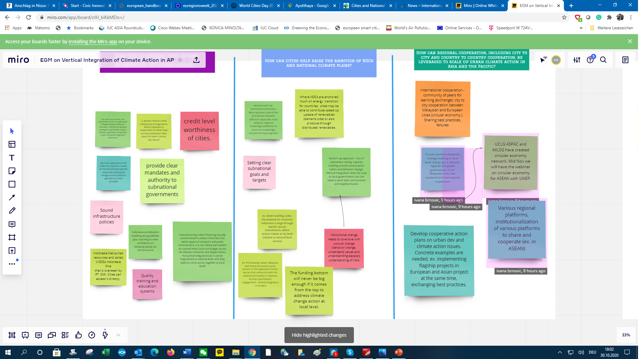Viewport: 644px width, 359px height.
Task: Open the World Cities Day browser tab
Action: tap(255, 6)
